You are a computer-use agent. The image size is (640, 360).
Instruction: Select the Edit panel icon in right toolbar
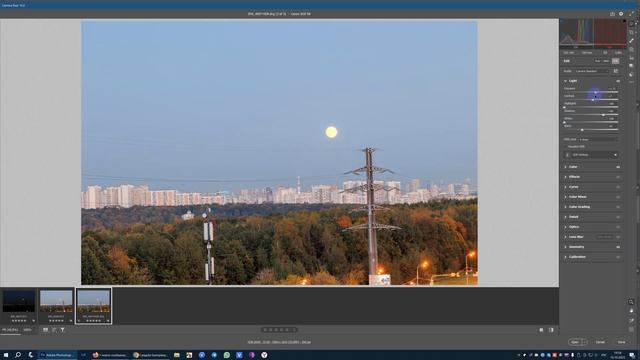click(631, 24)
